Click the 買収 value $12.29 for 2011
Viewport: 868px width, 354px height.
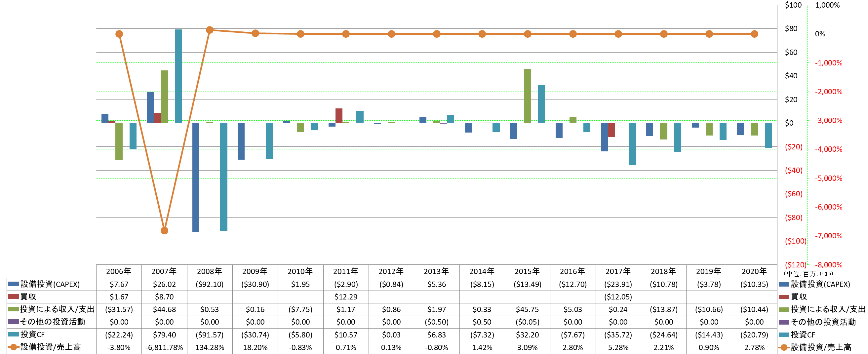coord(346,297)
